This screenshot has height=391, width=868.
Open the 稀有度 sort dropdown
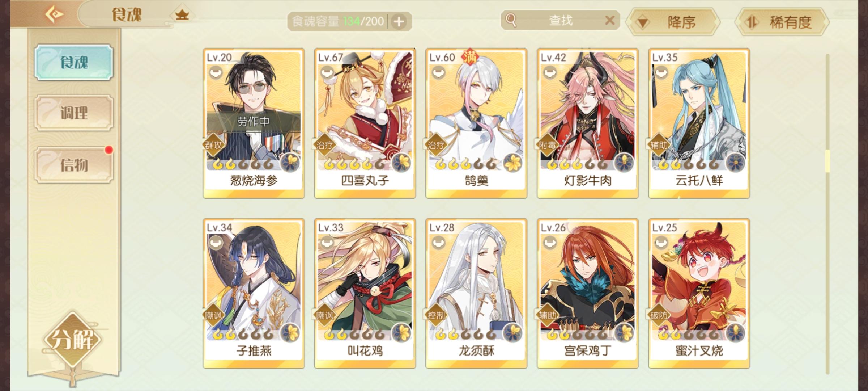(782, 22)
